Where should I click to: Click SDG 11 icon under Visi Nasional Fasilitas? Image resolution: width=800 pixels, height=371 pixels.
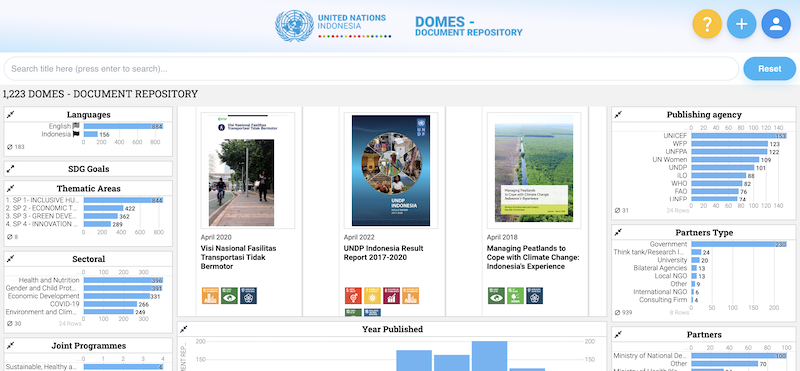click(210, 295)
